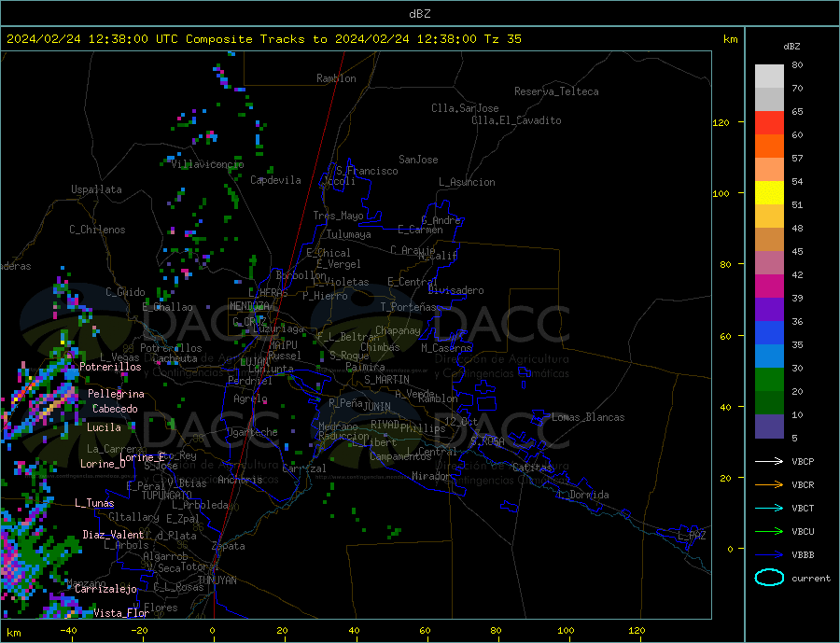Click the '45' legend value
Image resolution: width=840 pixels, height=643 pixels.
pos(797,251)
